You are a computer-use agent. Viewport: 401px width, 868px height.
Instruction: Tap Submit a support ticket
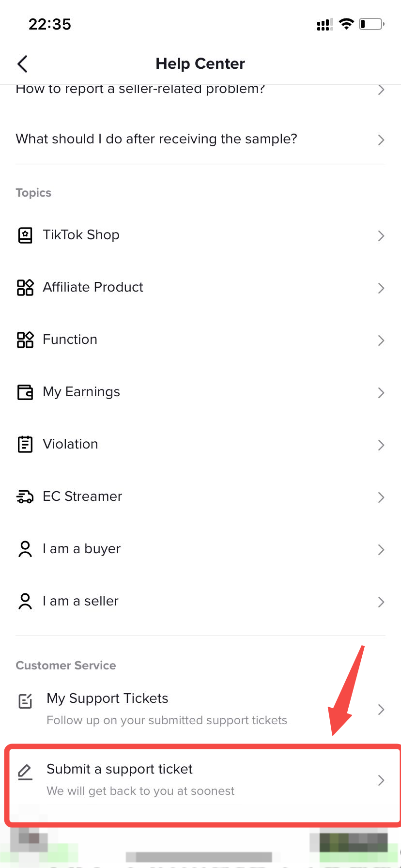click(x=120, y=769)
